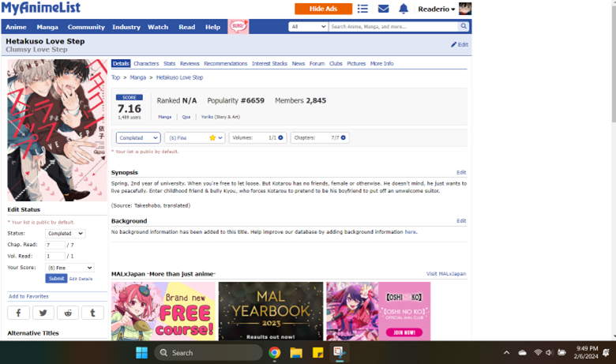This screenshot has width=616, height=364.
Task: Increment chapters with the plus icon
Action: 343,137
